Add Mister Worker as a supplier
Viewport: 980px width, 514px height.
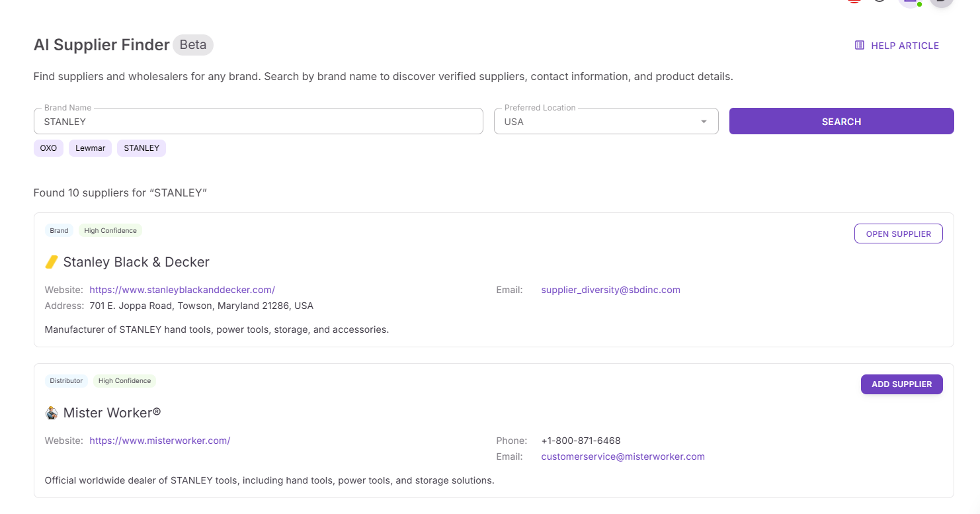901,384
